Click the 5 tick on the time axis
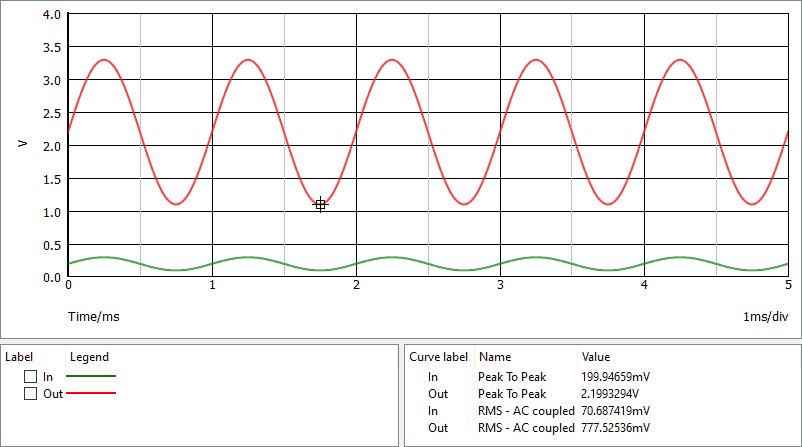Image resolution: width=802 pixels, height=447 pixels. point(788,285)
